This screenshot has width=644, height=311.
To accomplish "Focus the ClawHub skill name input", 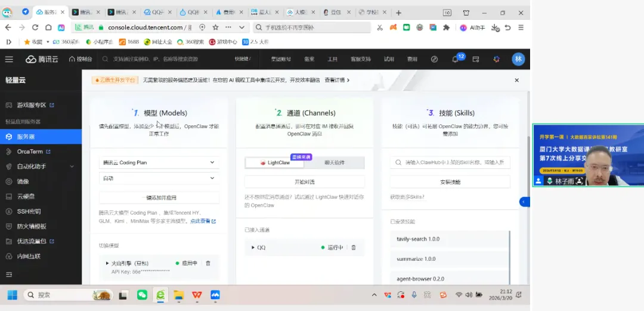I will pyautogui.click(x=450, y=162).
